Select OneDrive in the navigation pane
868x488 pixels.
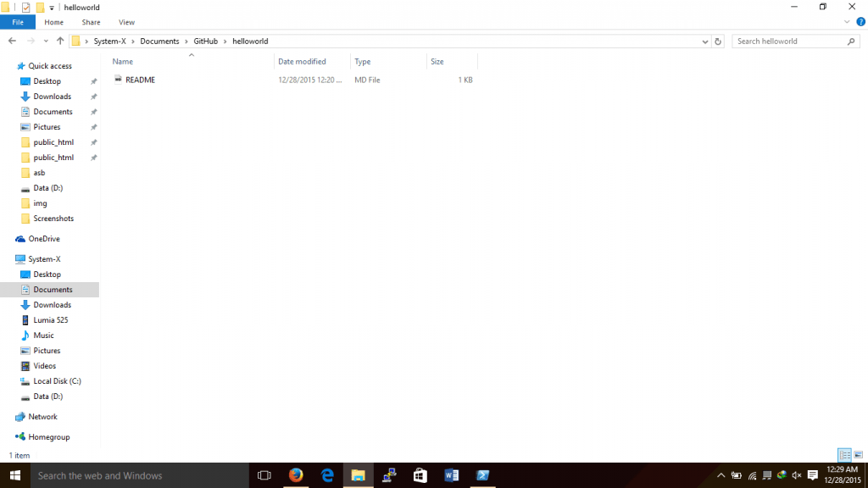(x=44, y=239)
